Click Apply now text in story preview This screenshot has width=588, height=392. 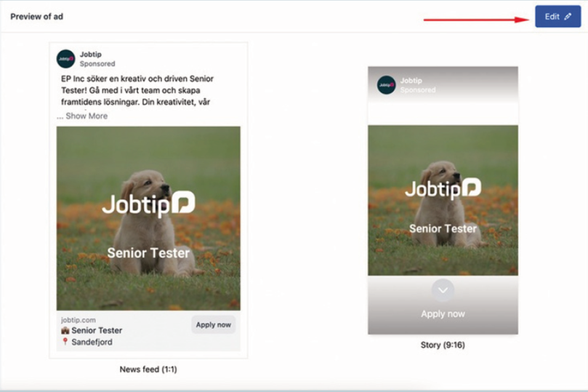click(443, 314)
